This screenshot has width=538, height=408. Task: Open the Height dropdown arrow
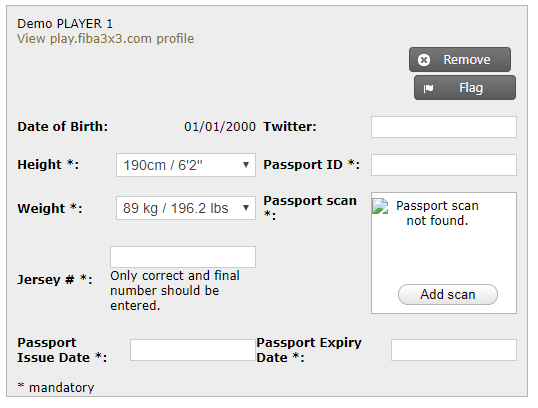[246, 165]
